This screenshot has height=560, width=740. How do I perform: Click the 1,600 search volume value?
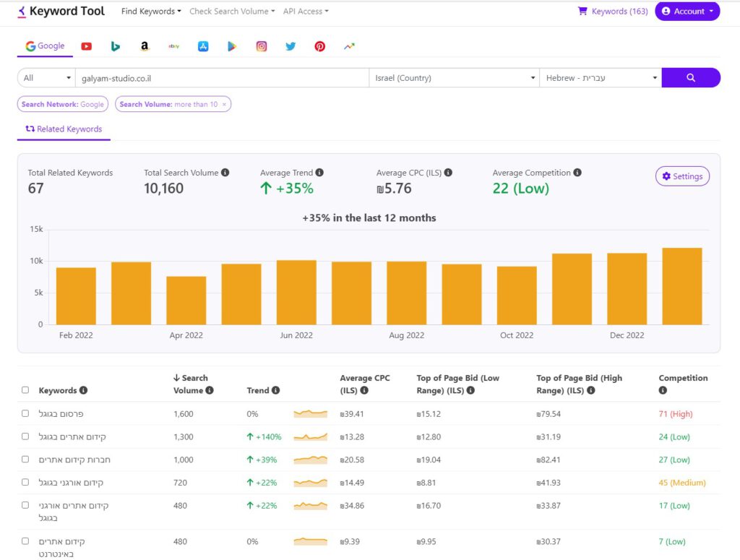coord(183,414)
